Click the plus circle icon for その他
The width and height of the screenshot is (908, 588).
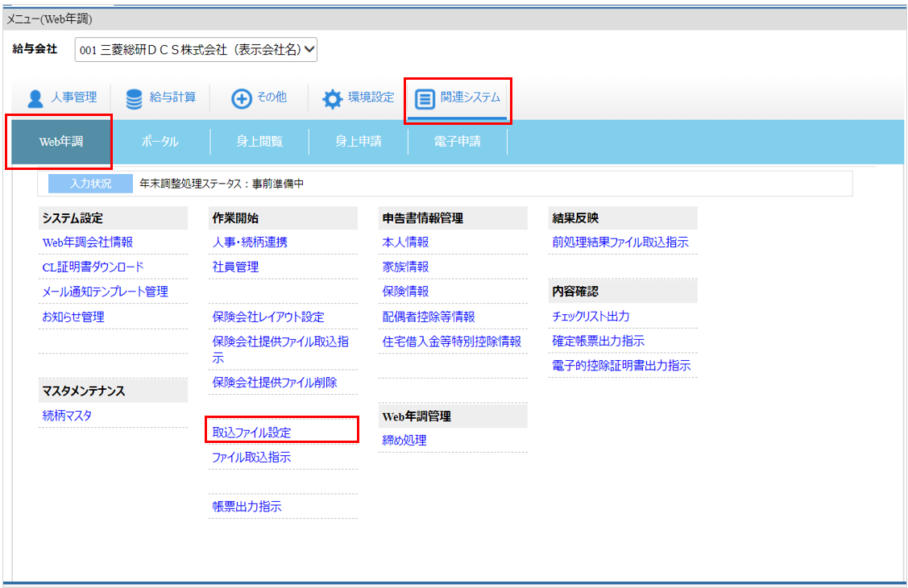(x=242, y=98)
